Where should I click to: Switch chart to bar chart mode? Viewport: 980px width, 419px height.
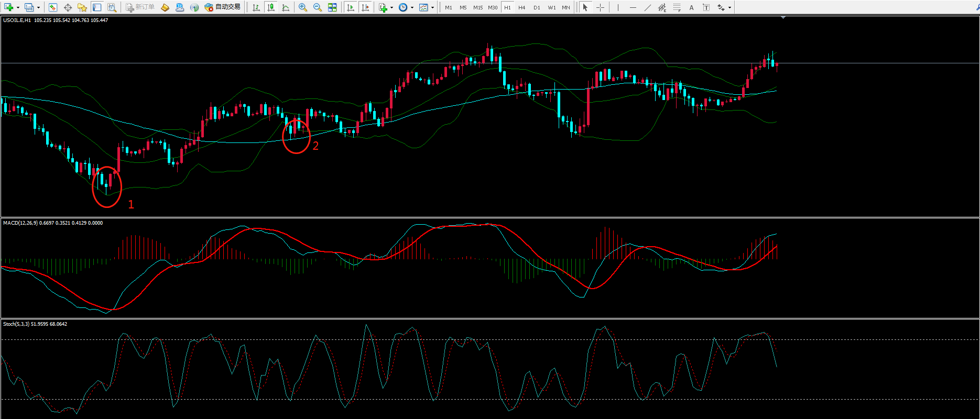point(256,7)
